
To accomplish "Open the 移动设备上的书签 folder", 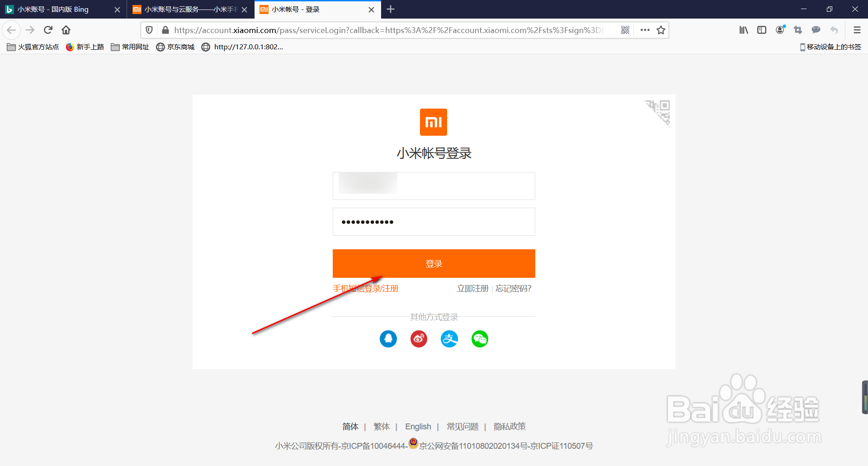I will pos(830,47).
